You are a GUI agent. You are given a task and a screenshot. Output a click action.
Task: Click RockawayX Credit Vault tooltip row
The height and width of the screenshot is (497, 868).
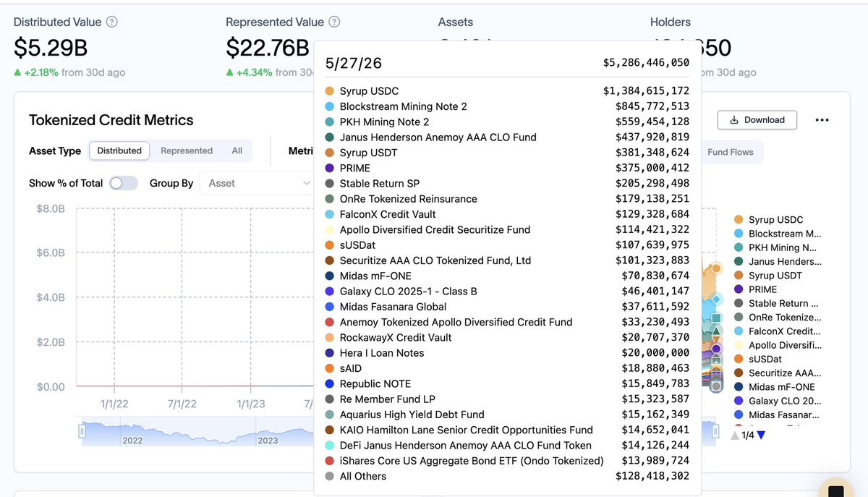(507, 338)
